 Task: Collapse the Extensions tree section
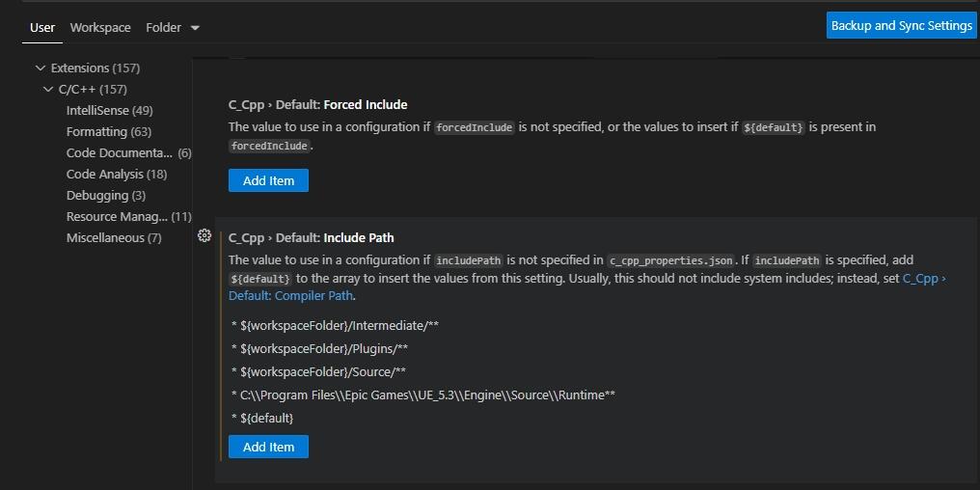click(x=41, y=68)
